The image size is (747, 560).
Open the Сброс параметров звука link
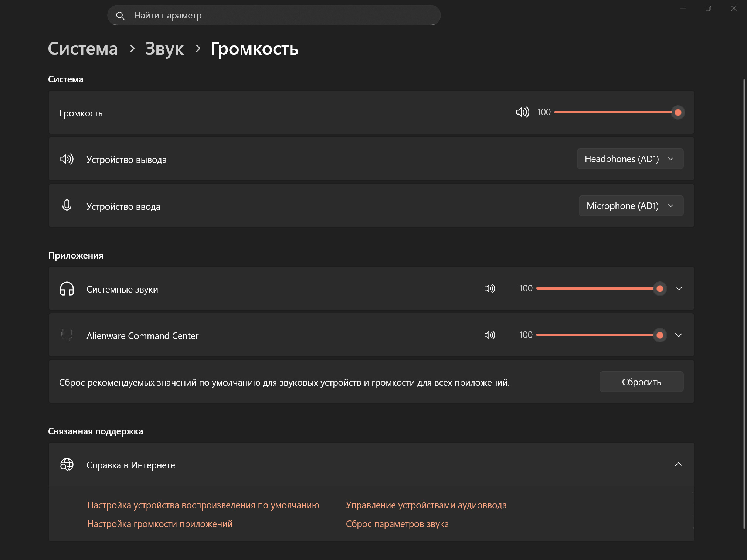coord(397,524)
